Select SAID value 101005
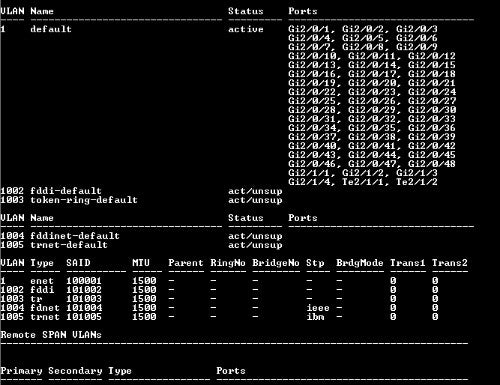The width and height of the screenshot is (500, 385). coord(84,317)
